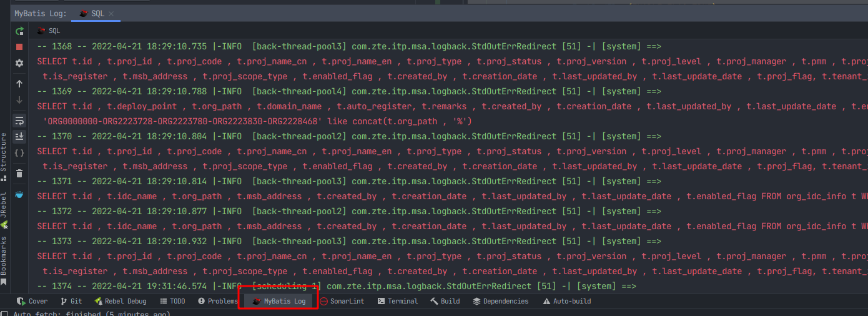This screenshot has width=868, height=316.
Task: Click log header line '-- 1370 -- 2022-04-21 18:29:10.804'
Action: point(349,137)
